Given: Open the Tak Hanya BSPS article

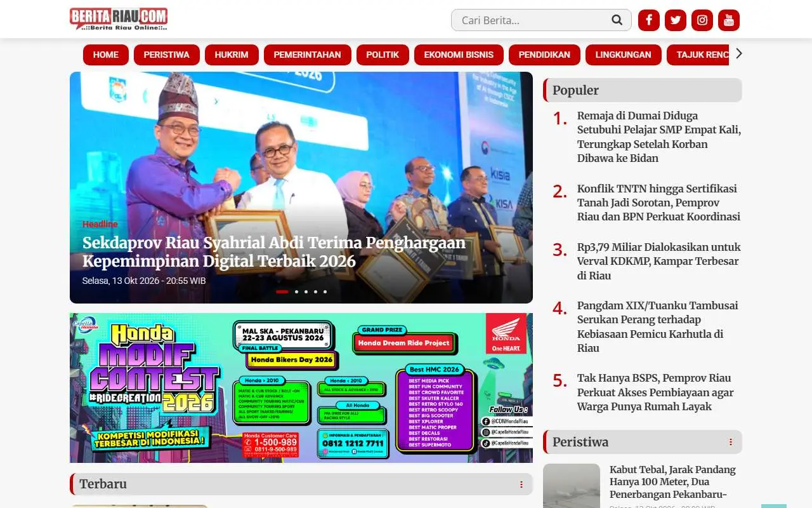Looking at the screenshot, I should pyautogui.click(x=655, y=392).
